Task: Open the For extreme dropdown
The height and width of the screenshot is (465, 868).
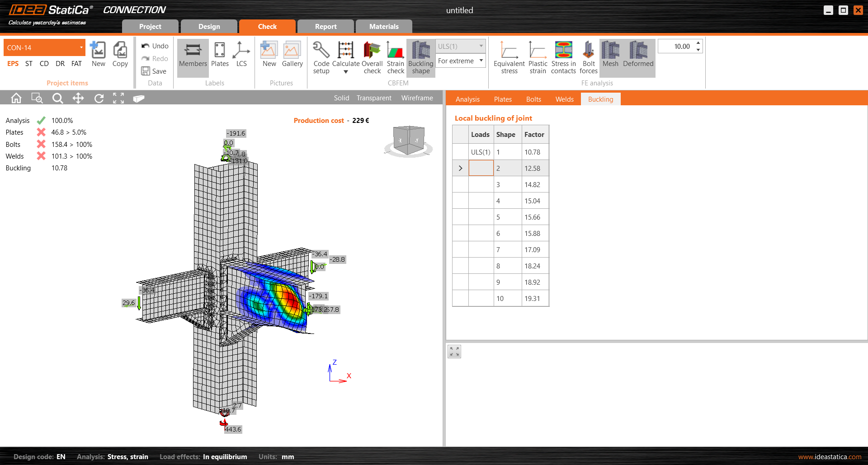Action: (481, 61)
